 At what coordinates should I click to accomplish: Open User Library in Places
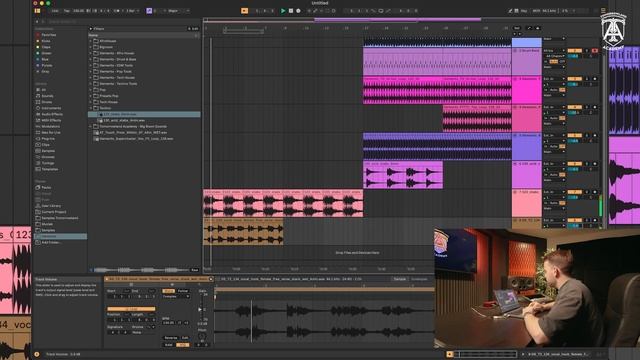51,206
